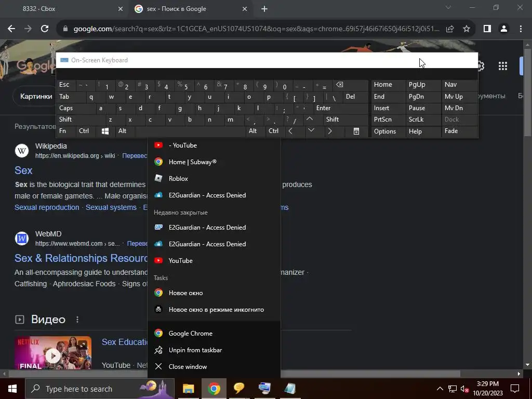
Task: Open recently closed YouTube entry
Action: (214, 261)
